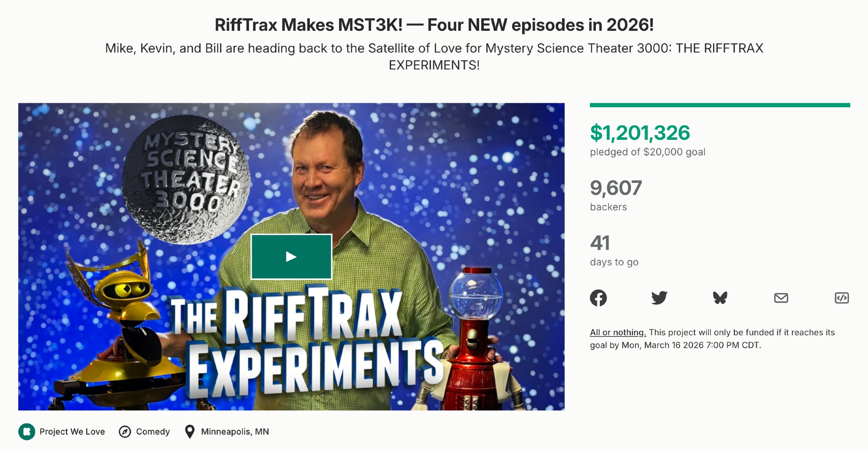Click the 41 days to go counter
Image resolution: width=868 pixels, height=449 pixels.
(x=600, y=243)
